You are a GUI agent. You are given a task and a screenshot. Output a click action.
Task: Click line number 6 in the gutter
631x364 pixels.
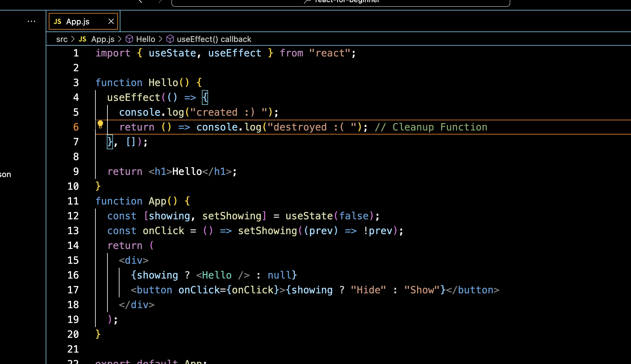[x=76, y=127]
